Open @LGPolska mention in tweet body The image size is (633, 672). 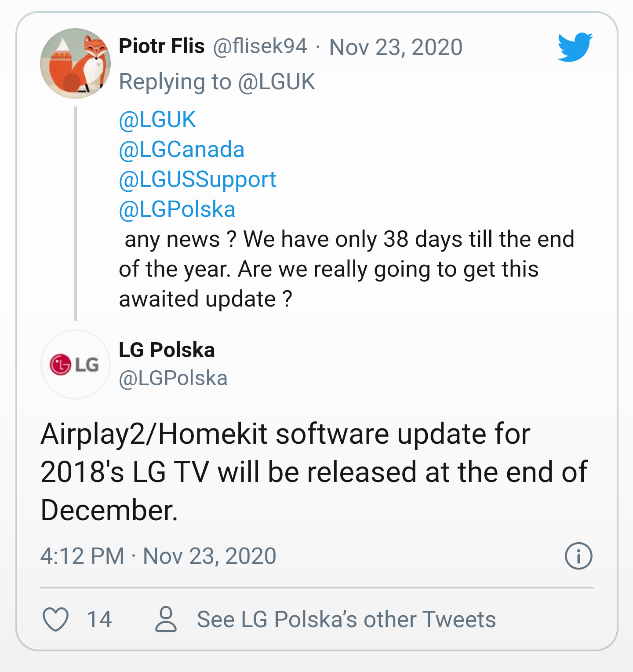177,209
